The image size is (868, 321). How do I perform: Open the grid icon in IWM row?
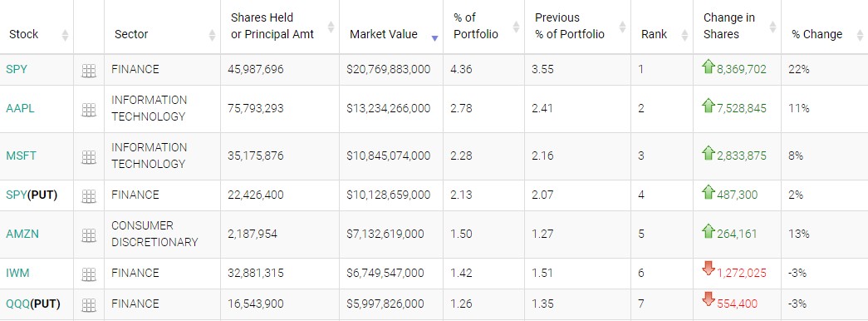(x=89, y=274)
